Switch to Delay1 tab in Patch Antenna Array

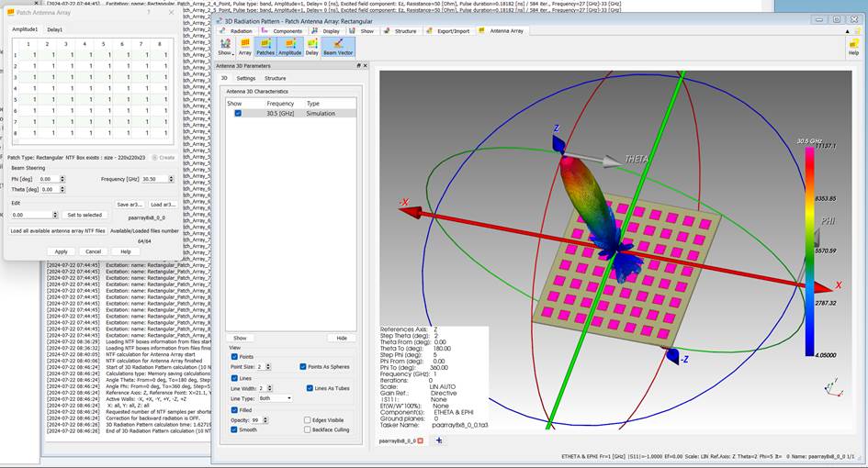55,30
